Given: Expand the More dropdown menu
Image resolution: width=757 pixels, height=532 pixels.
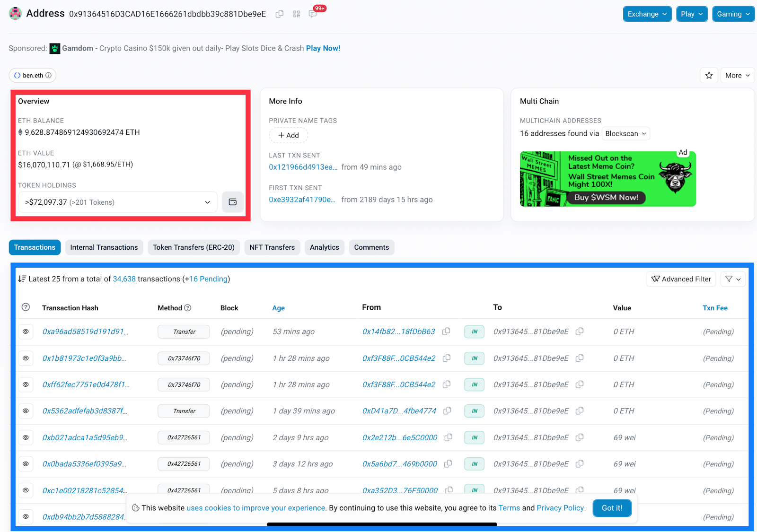Looking at the screenshot, I should pos(737,76).
